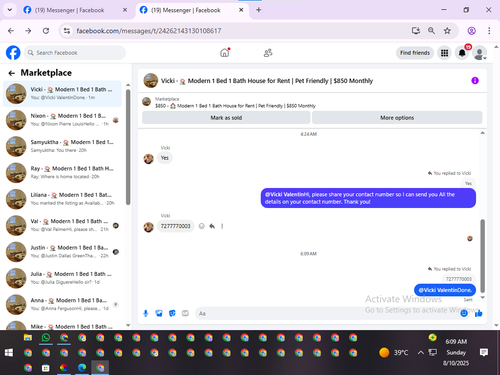Viewport: 500px width, 375px height.
Task: Open the Facebook menu grid icon
Action: (444, 53)
